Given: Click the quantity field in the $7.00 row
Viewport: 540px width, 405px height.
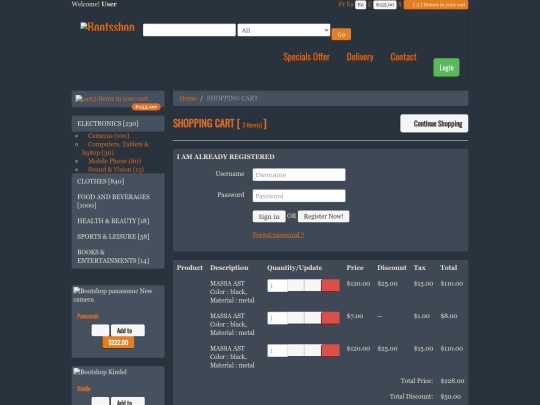Looking at the screenshot, I should (278, 318).
